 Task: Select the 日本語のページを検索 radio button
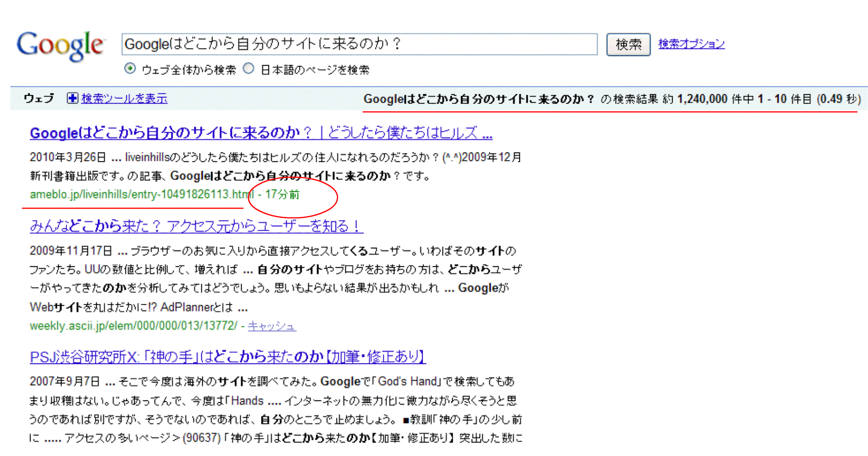249,68
